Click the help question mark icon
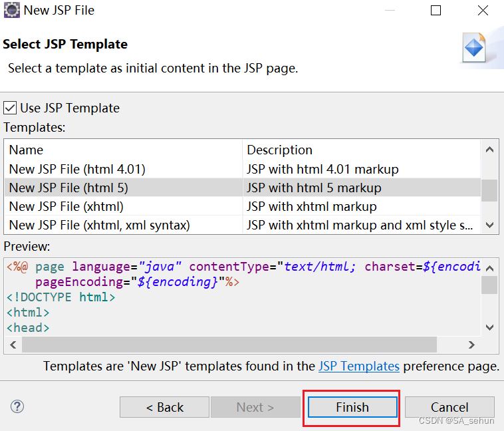Image resolution: width=504 pixels, height=431 pixels. point(18,406)
